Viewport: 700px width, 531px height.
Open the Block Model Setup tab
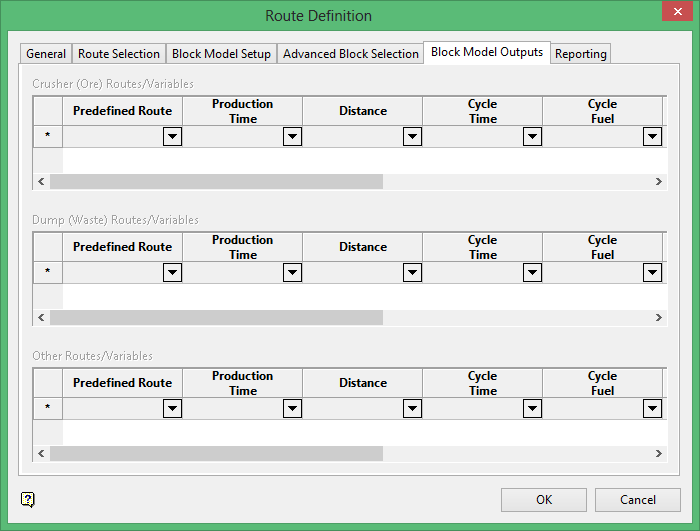[221, 54]
